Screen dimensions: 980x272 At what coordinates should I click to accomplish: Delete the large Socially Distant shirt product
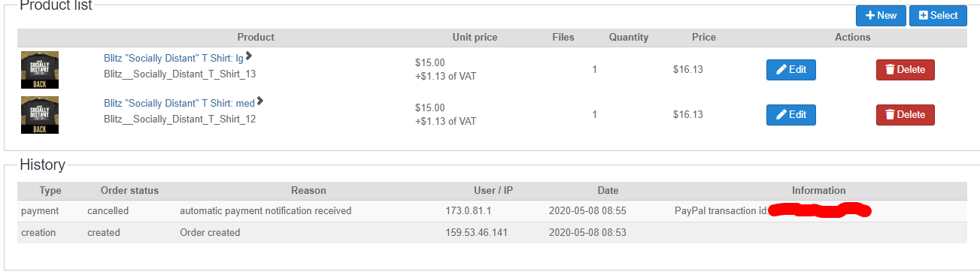click(906, 70)
